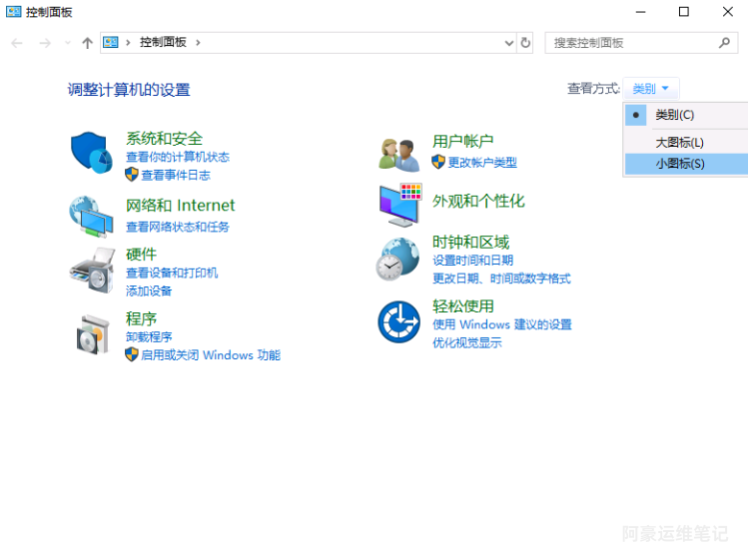
Task: Click the 程序 software box icon
Action: tap(91, 333)
